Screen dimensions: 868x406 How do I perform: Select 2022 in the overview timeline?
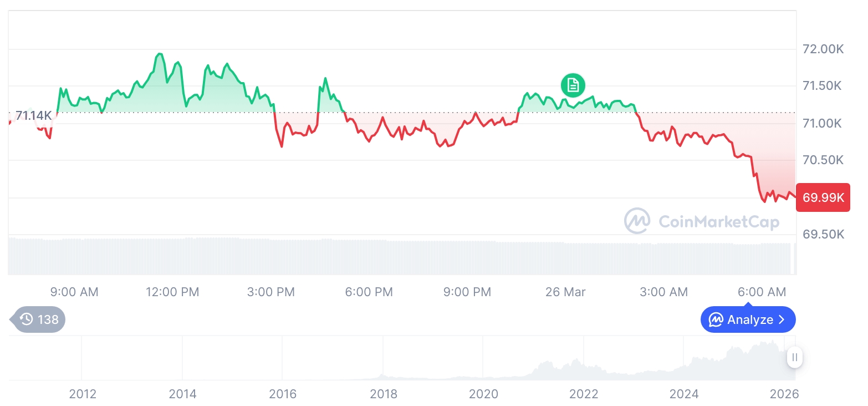[x=584, y=394]
